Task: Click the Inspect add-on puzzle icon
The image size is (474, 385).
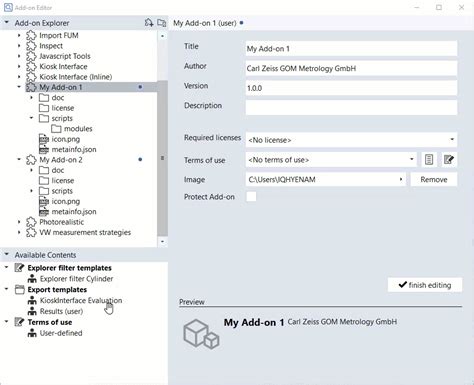Action: pyautogui.click(x=31, y=46)
